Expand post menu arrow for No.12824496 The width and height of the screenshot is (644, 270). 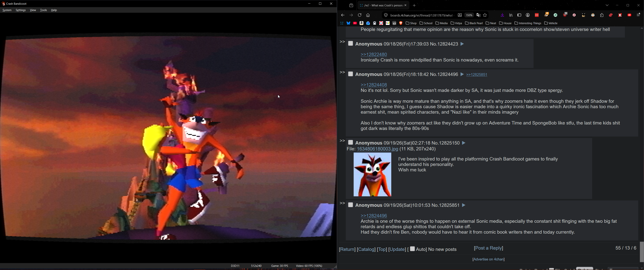pos(462,74)
